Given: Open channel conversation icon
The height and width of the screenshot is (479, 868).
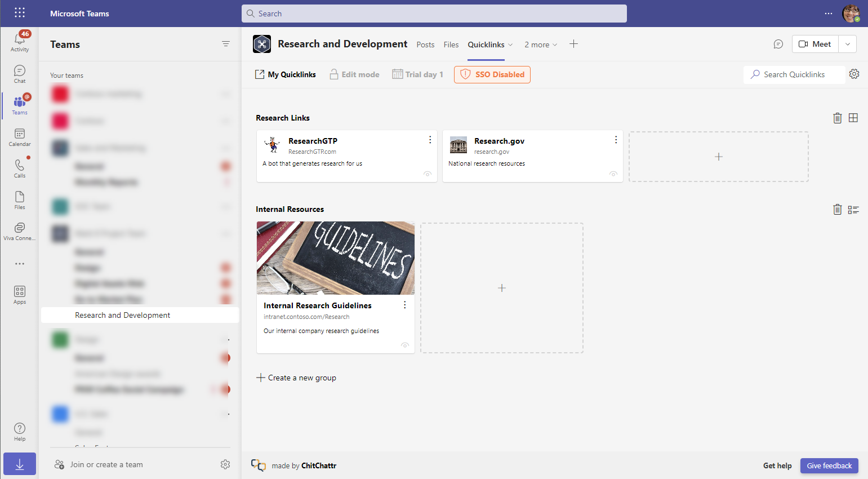Looking at the screenshot, I should click(x=778, y=44).
